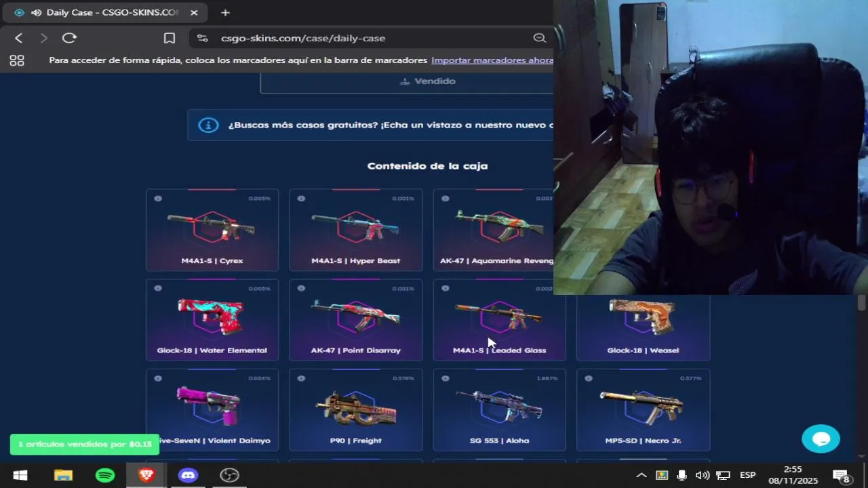Open File Explorer from the taskbar
Image resolution: width=868 pixels, height=488 pixels.
(x=63, y=475)
